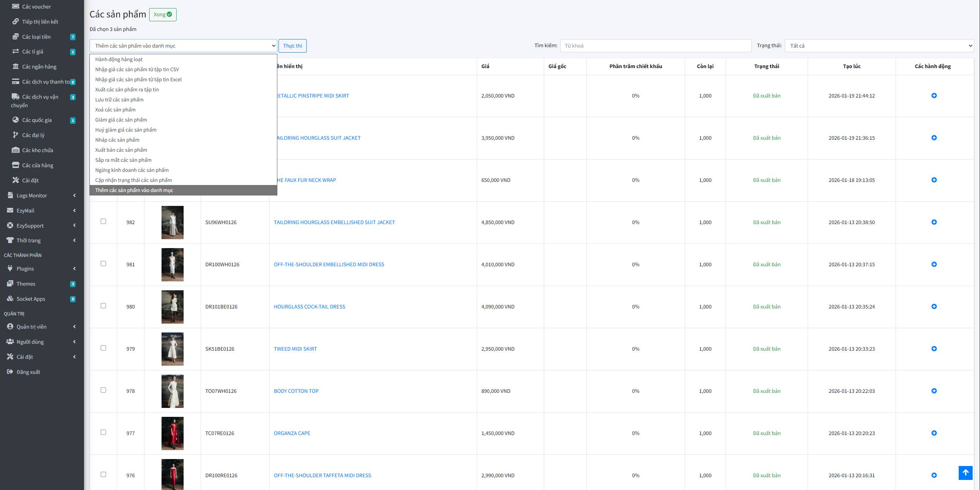The image size is (980, 490).
Task: Select Xuất bản các sản phẩm option
Action: [x=121, y=150]
